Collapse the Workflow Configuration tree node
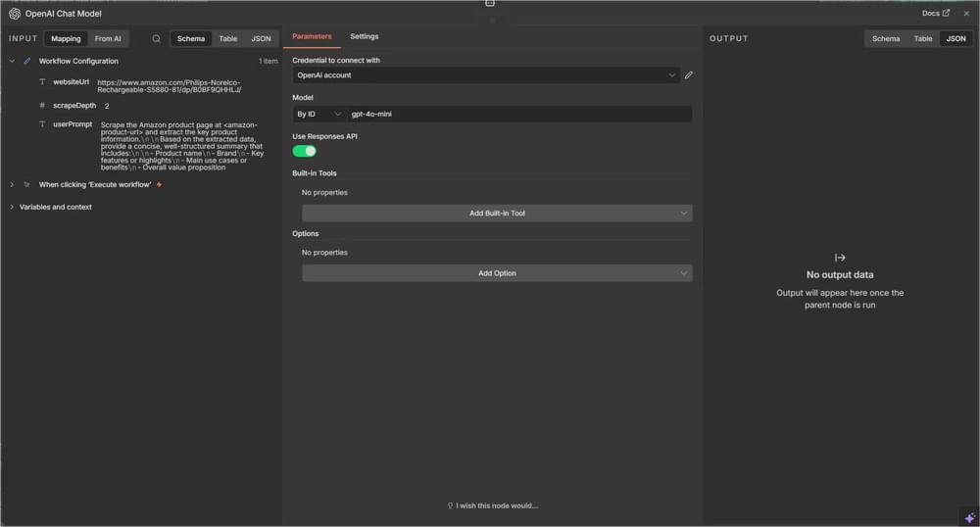Viewport: 980px width, 527px height. tap(12, 61)
